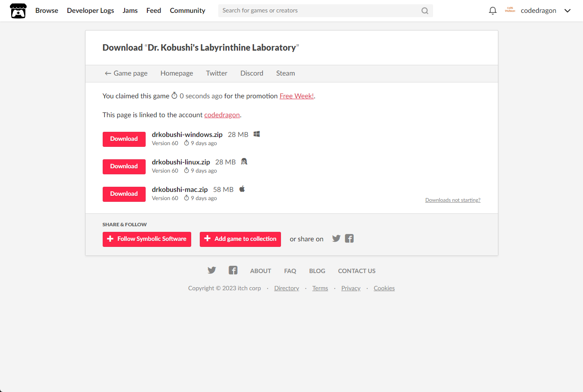This screenshot has width=583, height=392.
Task: Add game to collection
Action: (x=240, y=239)
